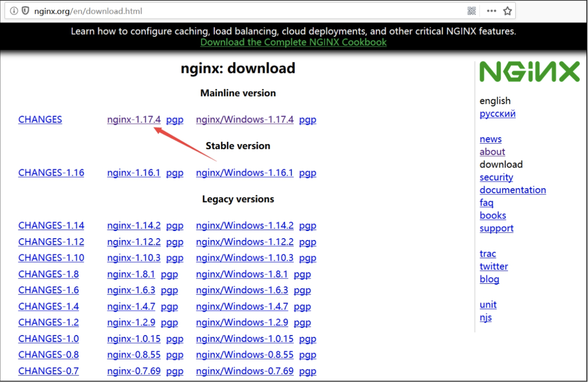
Task: Download nginx-1.4.7
Action: [131, 307]
